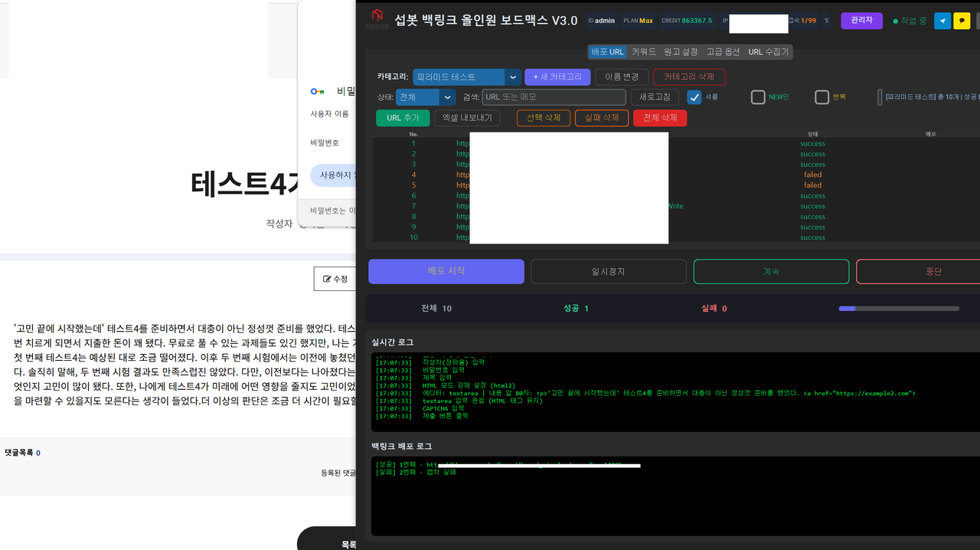Click the 접속 1/99 badge

[x=802, y=21]
